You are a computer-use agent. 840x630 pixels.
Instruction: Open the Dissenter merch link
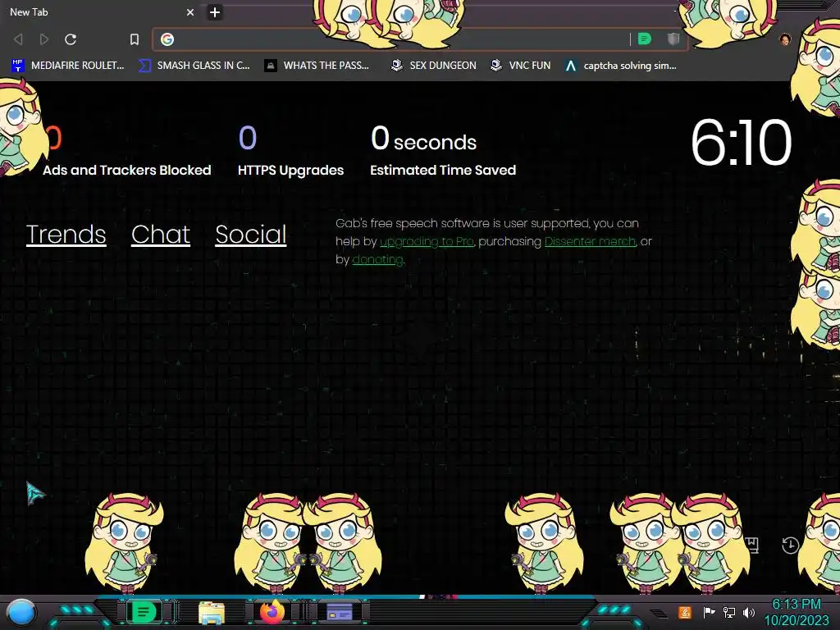tap(590, 242)
